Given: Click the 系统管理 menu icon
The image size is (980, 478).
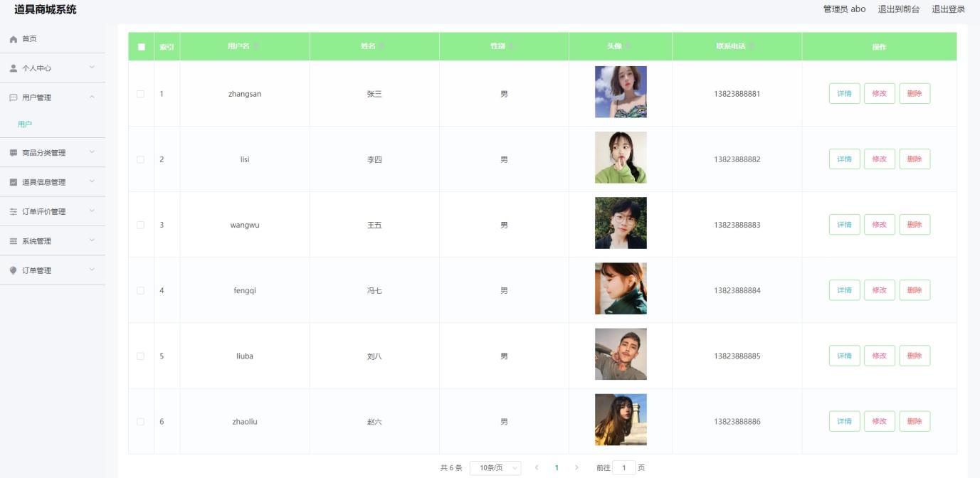Looking at the screenshot, I should click(13, 241).
